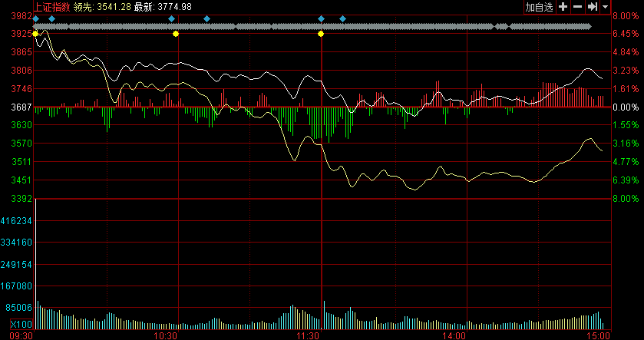Click the 14:00 time axis label

point(454,335)
